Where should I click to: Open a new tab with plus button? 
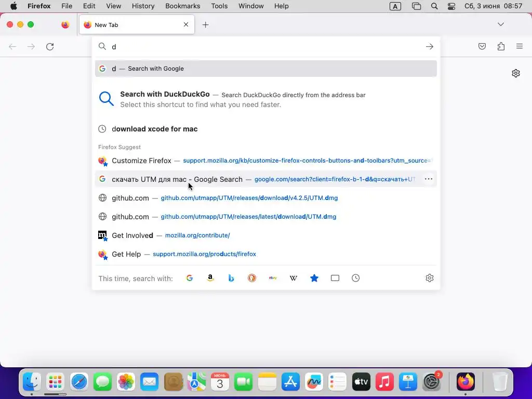pos(205,25)
